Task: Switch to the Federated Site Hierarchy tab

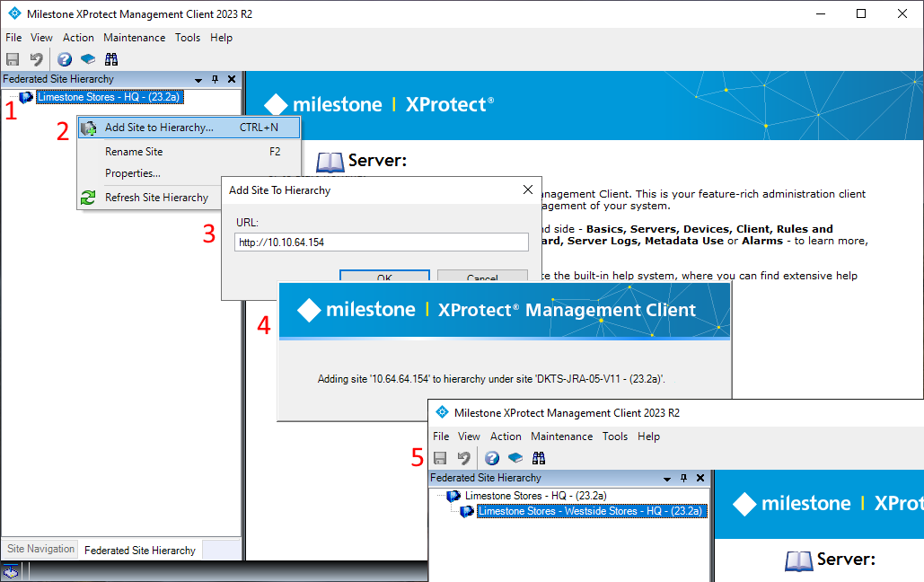Action: [x=140, y=551]
